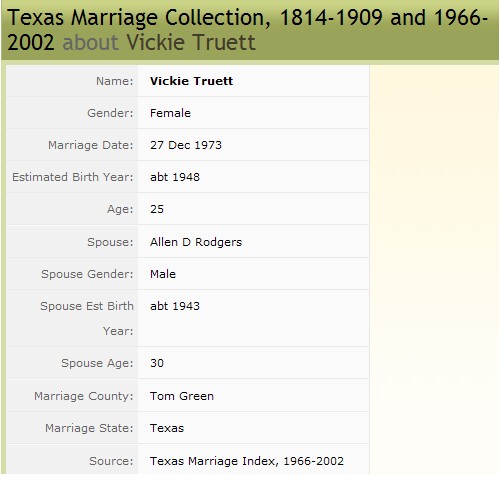Open the source Texas Marriage Index, 1966-2002

[247, 461]
